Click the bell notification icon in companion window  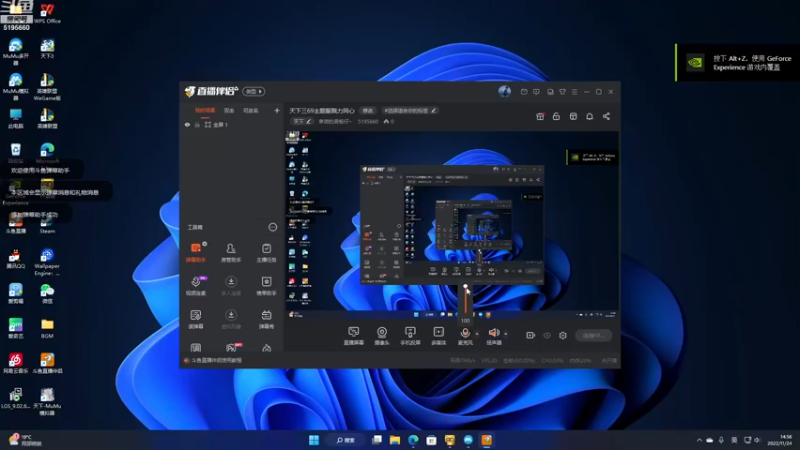coord(589,116)
